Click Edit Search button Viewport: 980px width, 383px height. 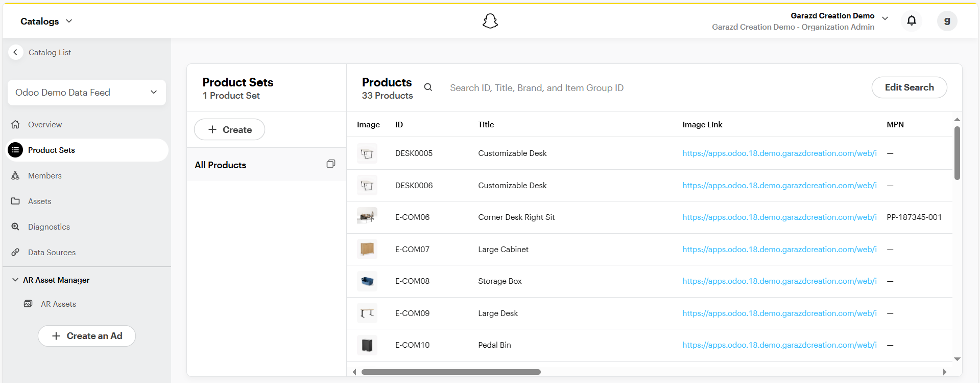[909, 87]
